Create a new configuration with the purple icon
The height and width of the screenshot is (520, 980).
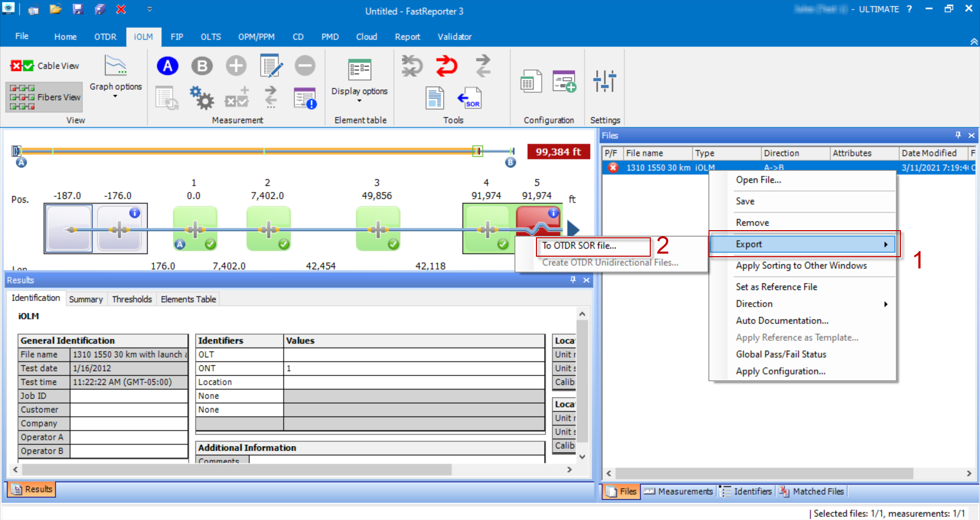(x=563, y=82)
